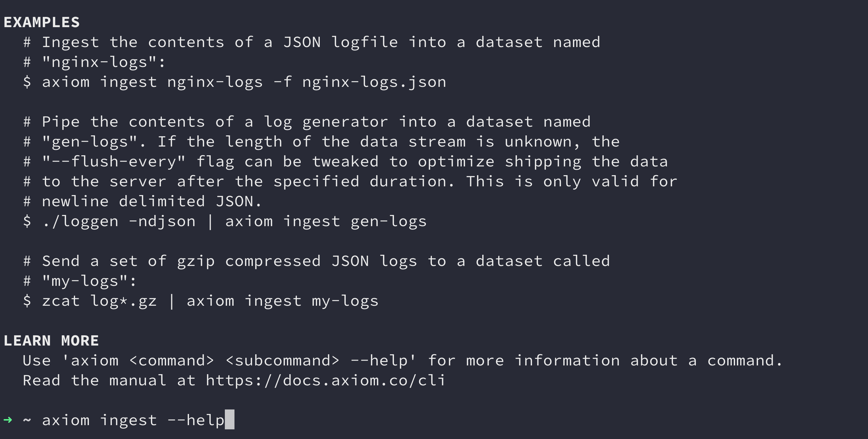This screenshot has width=868, height=439.
Task: Open the https://docs.axiom.co/cli link
Action: tap(325, 380)
